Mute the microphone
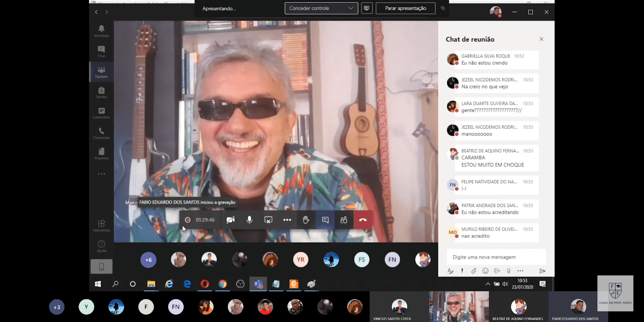644x322 pixels. coord(250,220)
